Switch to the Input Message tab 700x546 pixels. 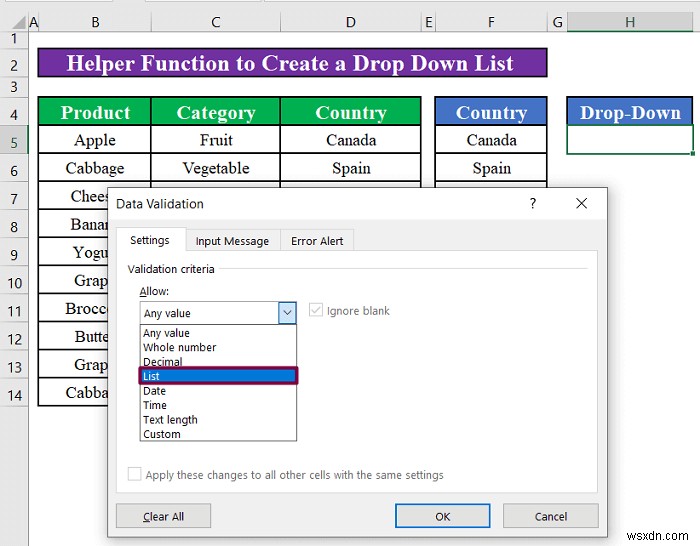pos(232,241)
